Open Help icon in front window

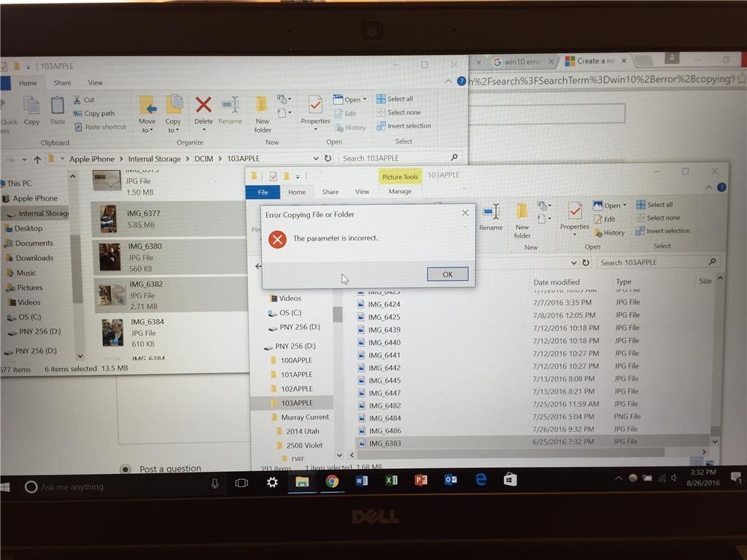tap(721, 187)
